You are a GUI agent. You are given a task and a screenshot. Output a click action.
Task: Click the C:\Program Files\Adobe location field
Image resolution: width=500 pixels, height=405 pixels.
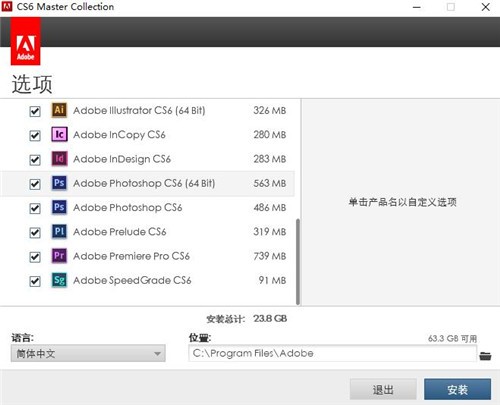(332, 353)
